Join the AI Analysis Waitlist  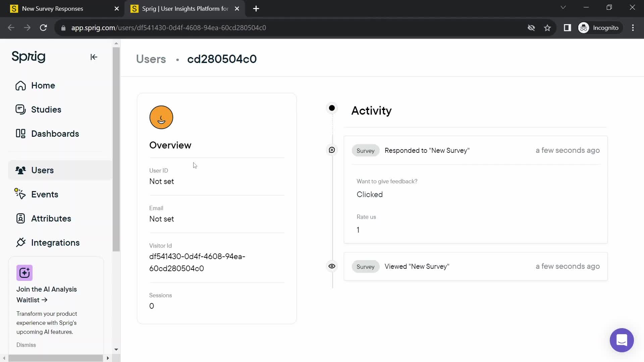click(x=47, y=295)
